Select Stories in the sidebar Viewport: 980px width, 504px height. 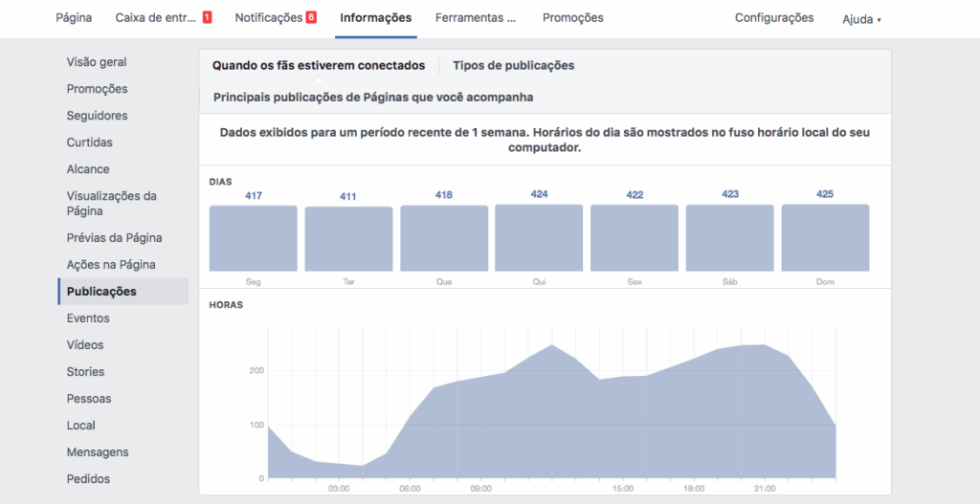tap(86, 372)
